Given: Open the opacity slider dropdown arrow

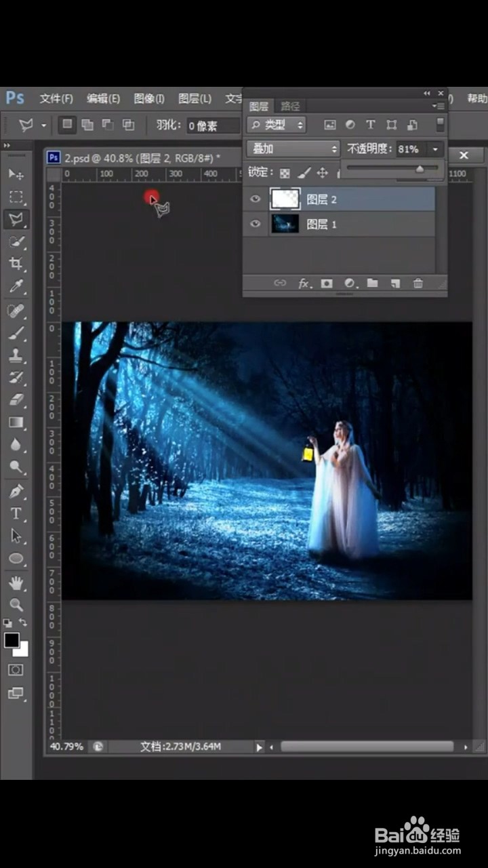Looking at the screenshot, I should (436, 149).
